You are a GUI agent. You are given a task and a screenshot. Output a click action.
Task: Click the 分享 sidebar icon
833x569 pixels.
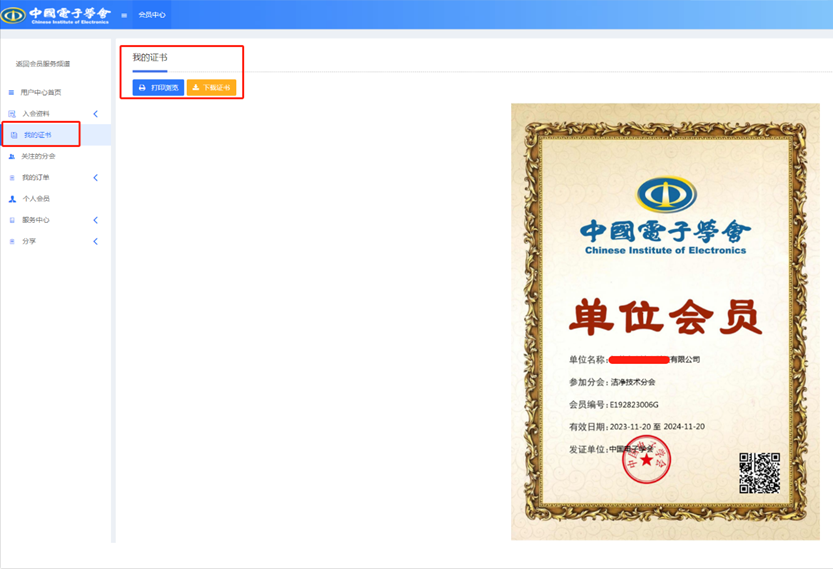click(x=12, y=241)
